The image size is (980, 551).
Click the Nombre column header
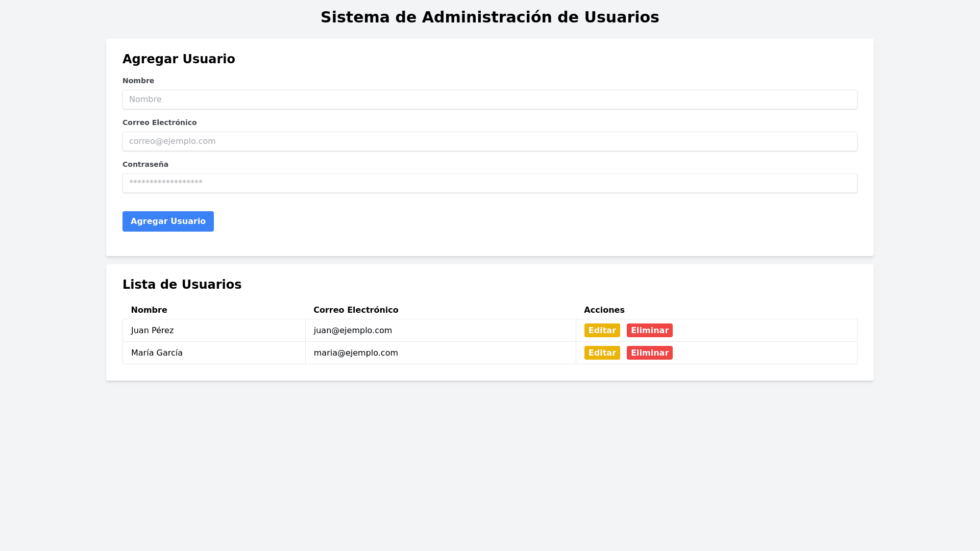tap(149, 310)
